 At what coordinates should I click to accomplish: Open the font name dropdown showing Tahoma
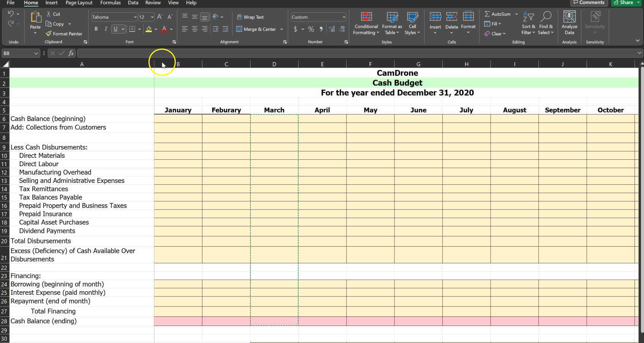click(135, 17)
